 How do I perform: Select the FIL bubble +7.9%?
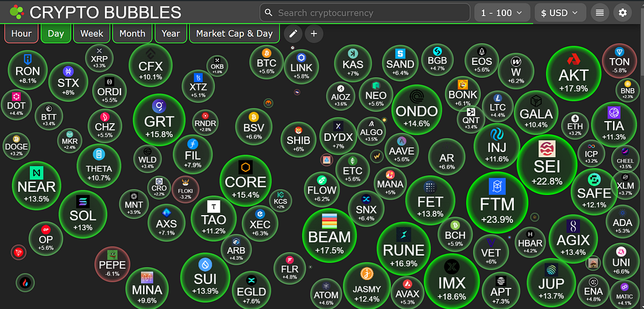[193, 154]
